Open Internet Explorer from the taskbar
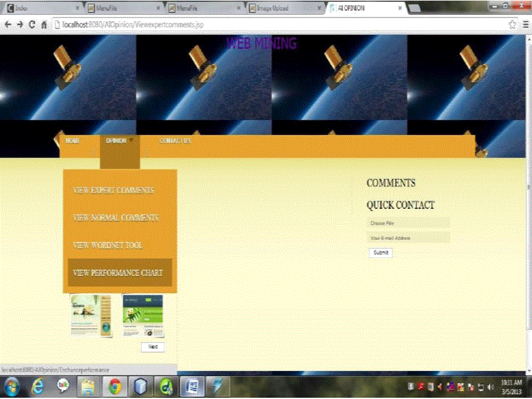This screenshot has width=532, height=399. pos(38,387)
